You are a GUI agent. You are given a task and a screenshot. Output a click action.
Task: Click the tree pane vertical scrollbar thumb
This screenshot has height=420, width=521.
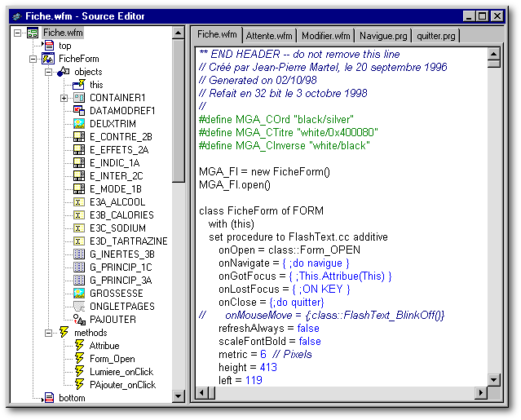[x=179, y=111]
